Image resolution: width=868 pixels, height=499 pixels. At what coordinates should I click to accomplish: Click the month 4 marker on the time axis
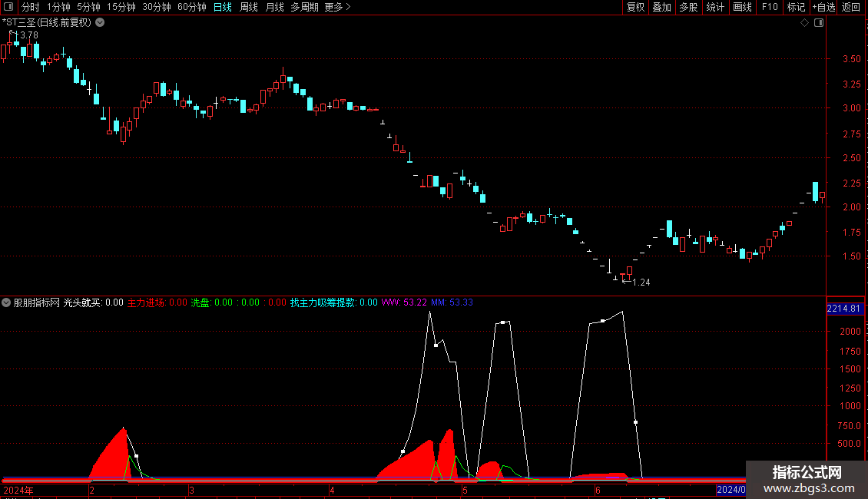pos(332,490)
